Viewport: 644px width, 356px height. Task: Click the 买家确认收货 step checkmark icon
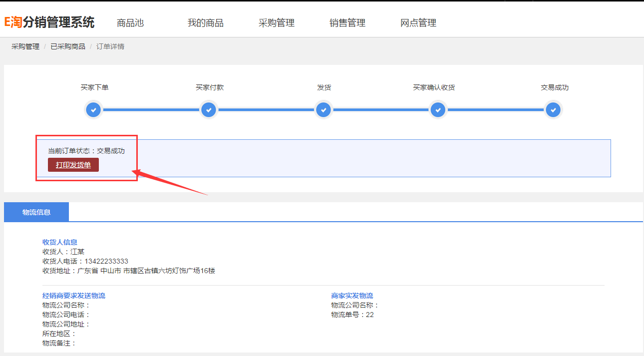pyautogui.click(x=438, y=110)
